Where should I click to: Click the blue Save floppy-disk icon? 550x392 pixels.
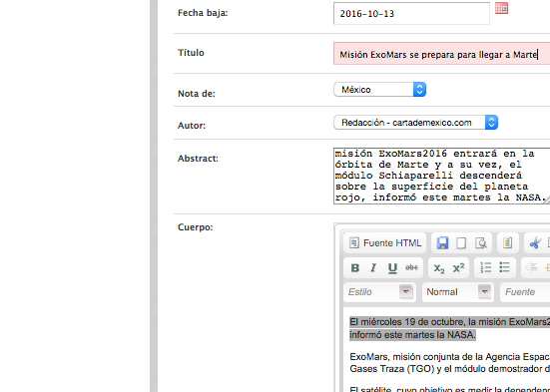point(442,243)
